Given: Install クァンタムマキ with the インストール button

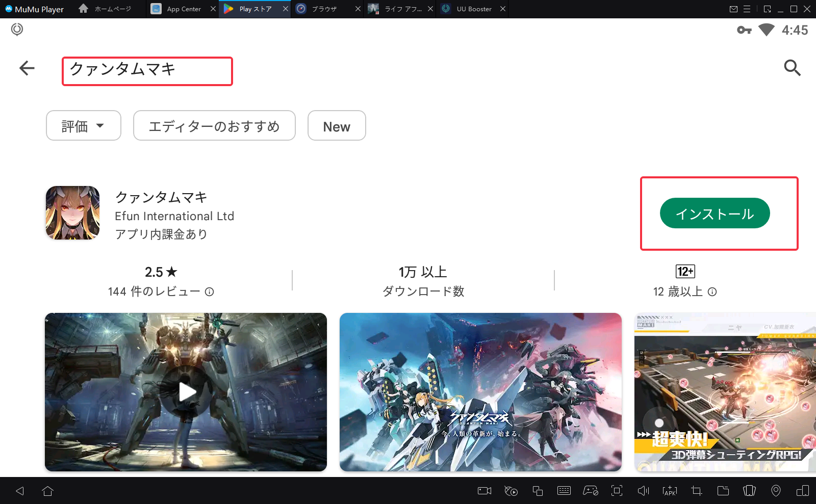Looking at the screenshot, I should 715,213.
